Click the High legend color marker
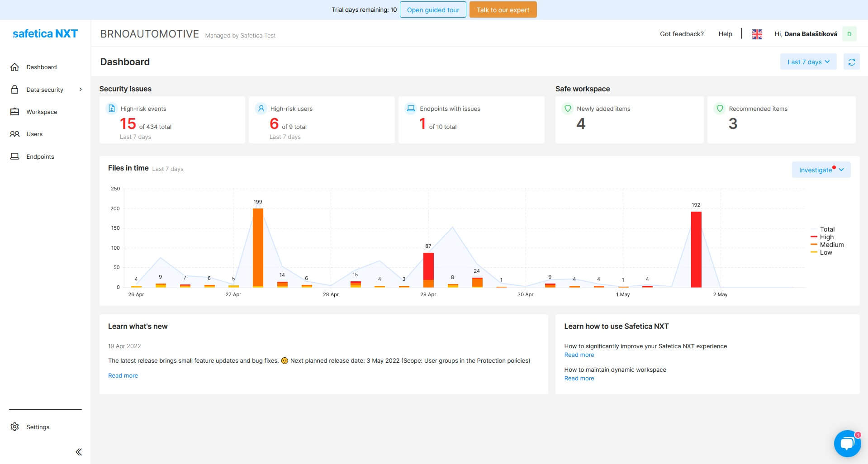The image size is (868, 464). pos(814,237)
